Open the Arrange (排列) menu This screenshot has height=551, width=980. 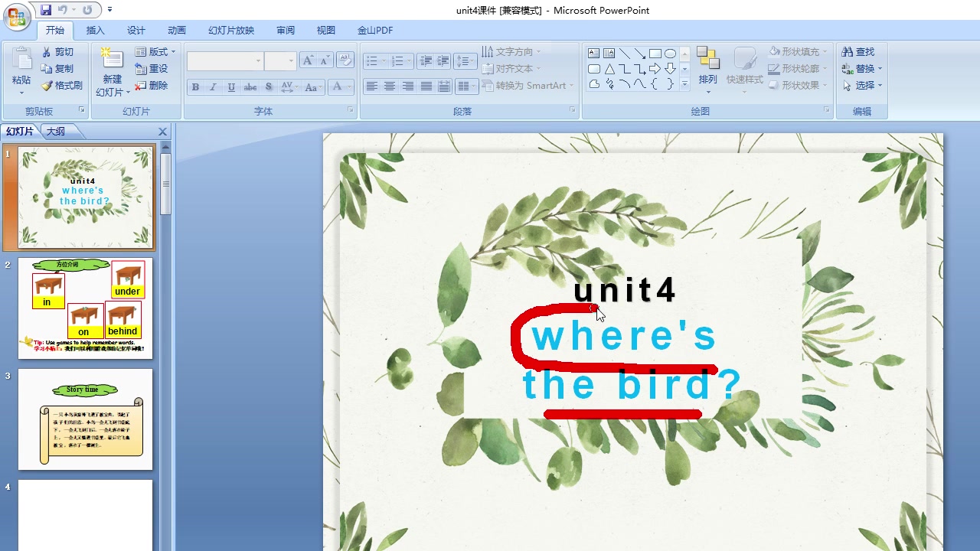click(708, 71)
